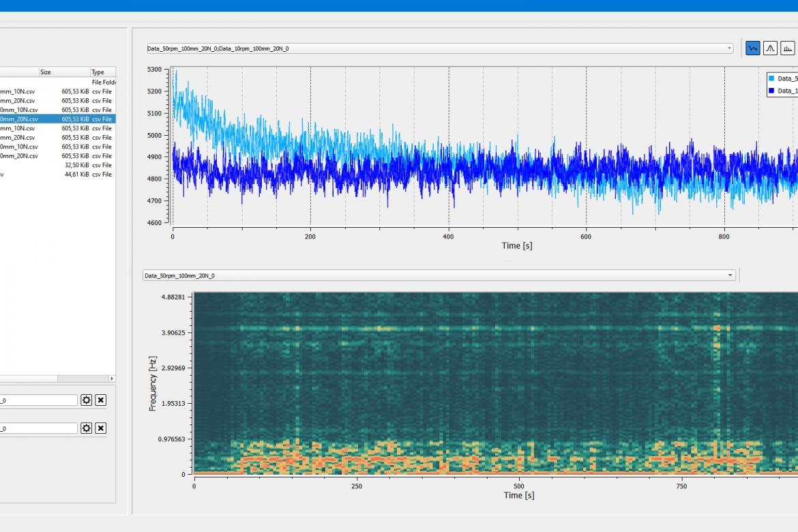Switch to the histogram bar chart icon
The width and height of the screenshot is (798, 532).
point(787,48)
